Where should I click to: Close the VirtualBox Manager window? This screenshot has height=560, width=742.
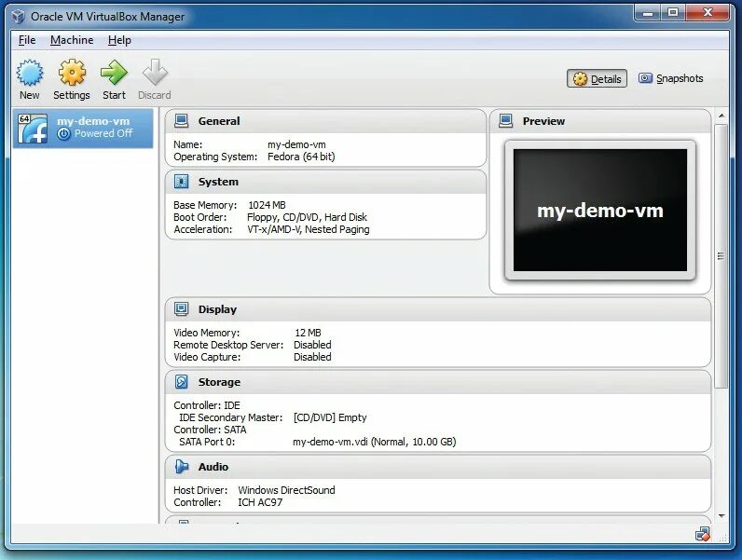pyautogui.click(x=708, y=13)
